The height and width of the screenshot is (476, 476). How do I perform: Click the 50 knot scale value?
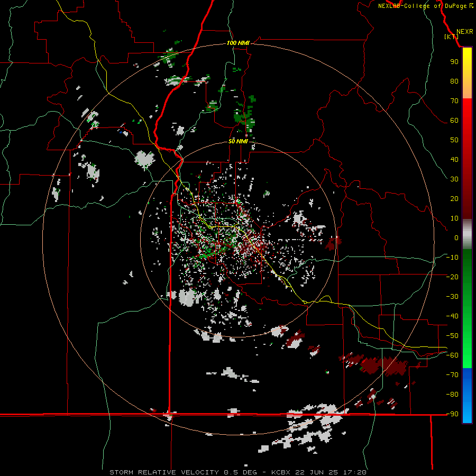[454, 140]
